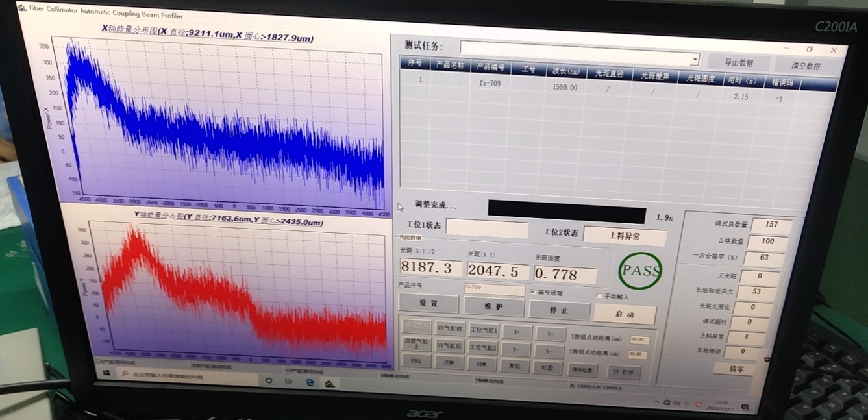Click the UV气缸前 button
Viewport: 868px width, 420px height.
pos(449,328)
